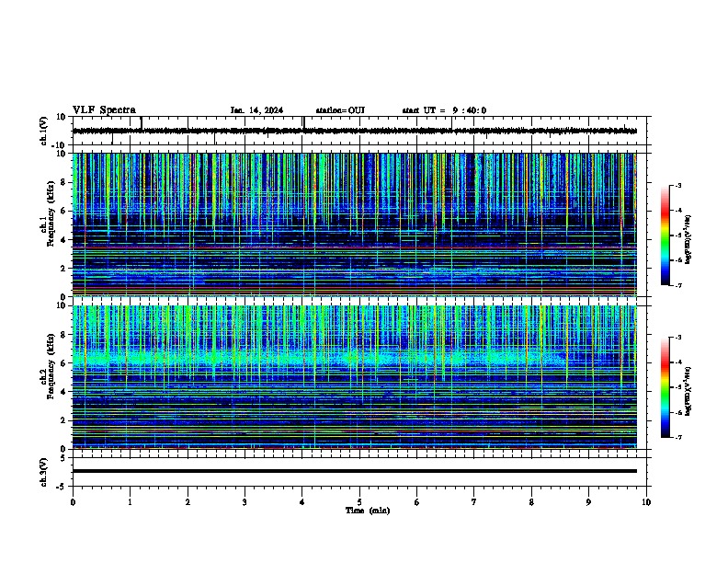
Task: Click the thick ch.3 voltage trace
Action: point(354,471)
